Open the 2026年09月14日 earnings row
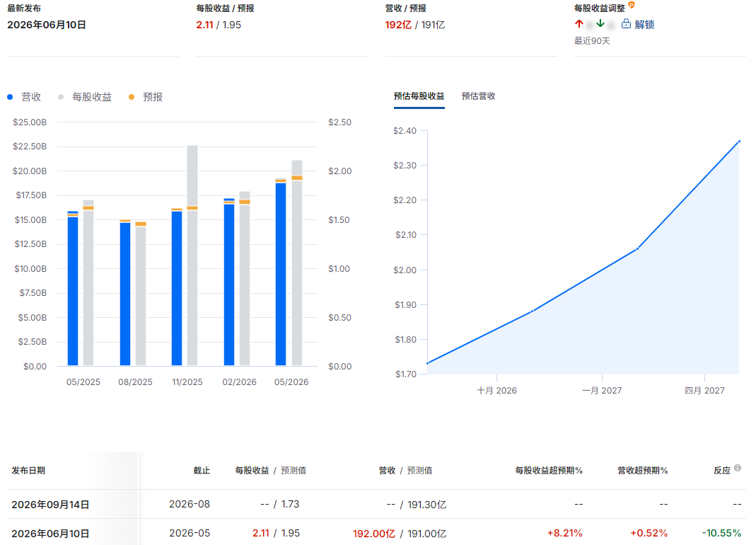 click(376, 505)
